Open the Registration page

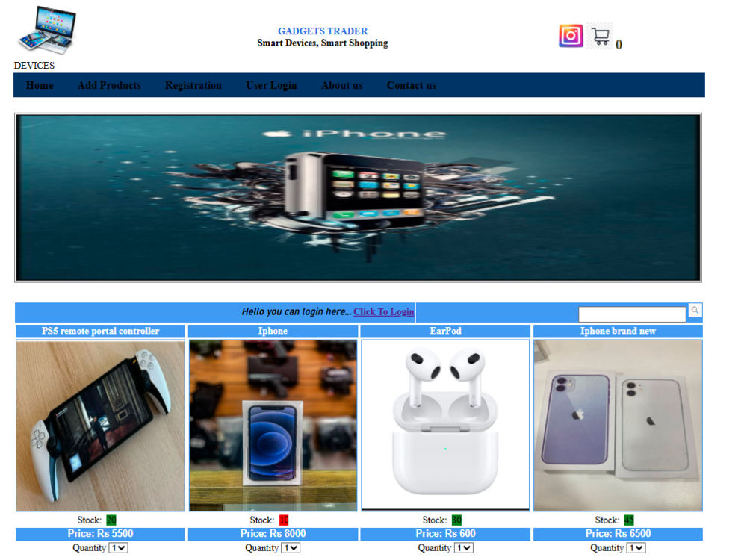tap(193, 85)
